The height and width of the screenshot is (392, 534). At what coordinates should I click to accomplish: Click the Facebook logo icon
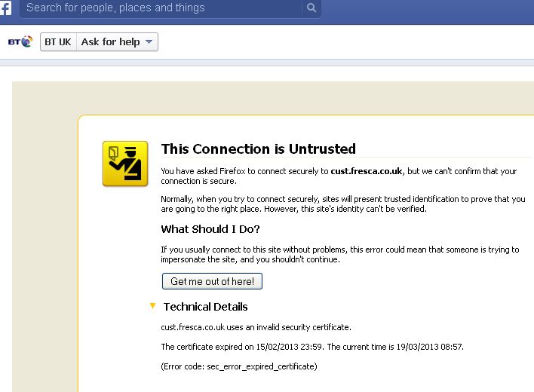click(5, 8)
